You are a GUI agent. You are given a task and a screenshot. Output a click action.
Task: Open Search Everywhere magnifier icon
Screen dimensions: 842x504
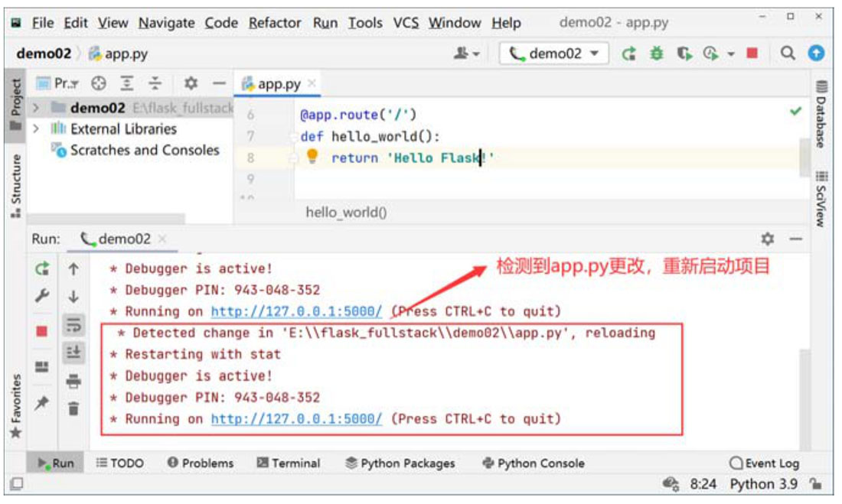click(788, 54)
